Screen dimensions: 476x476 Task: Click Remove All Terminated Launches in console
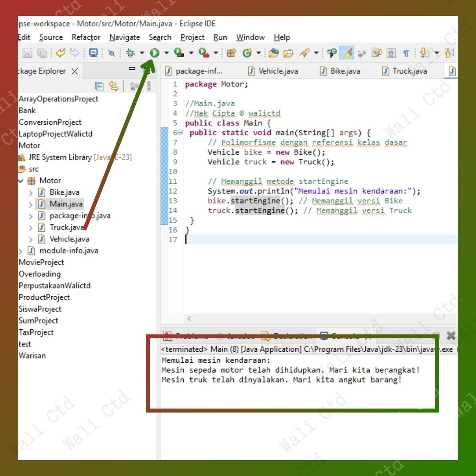coord(451,335)
